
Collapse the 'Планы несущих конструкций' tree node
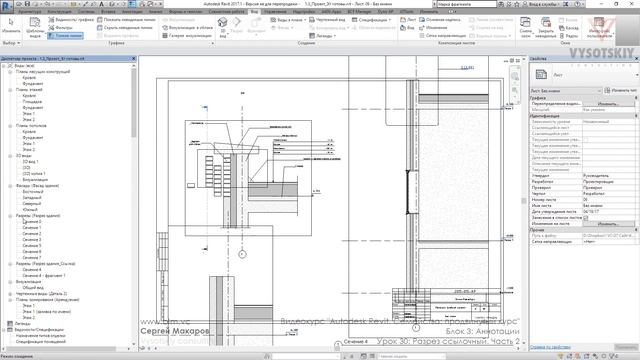[x=10, y=71]
